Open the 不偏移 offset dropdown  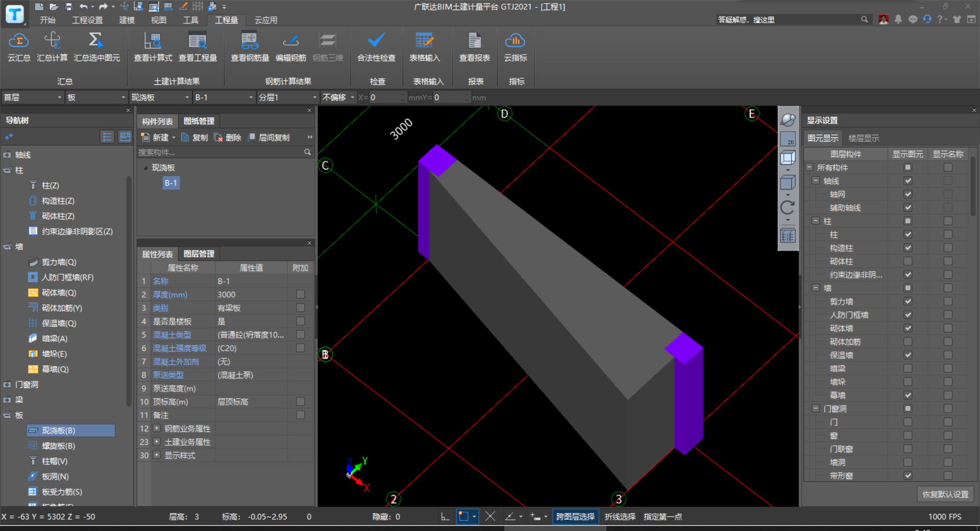coord(338,98)
